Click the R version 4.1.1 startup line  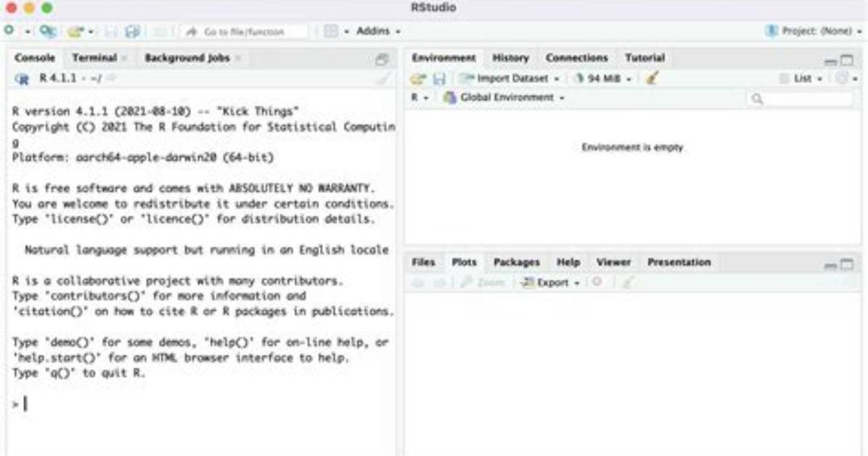(x=155, y=111)
